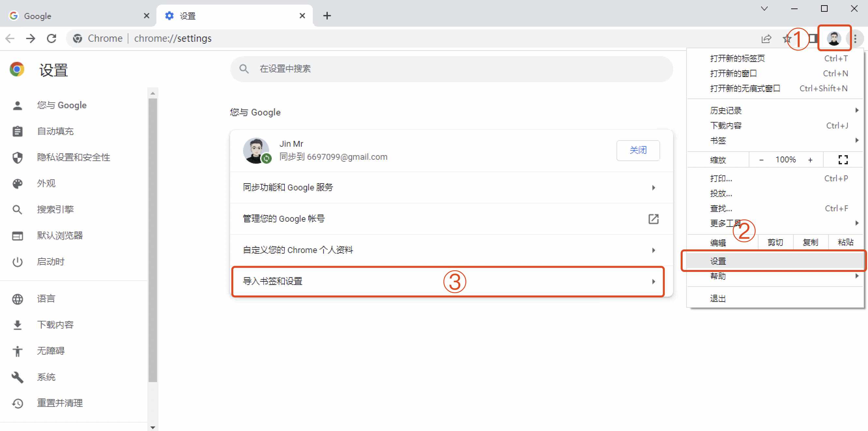
Task: Open 下载内容 from the Chrome menu
Action: [775, 126]
